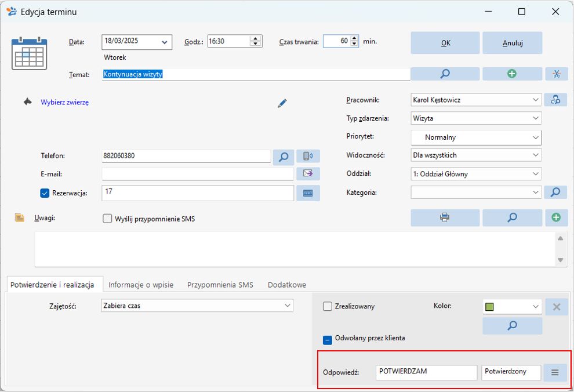Click the Telefon input field
574x392 pixels.
click(x=186, y=156)
